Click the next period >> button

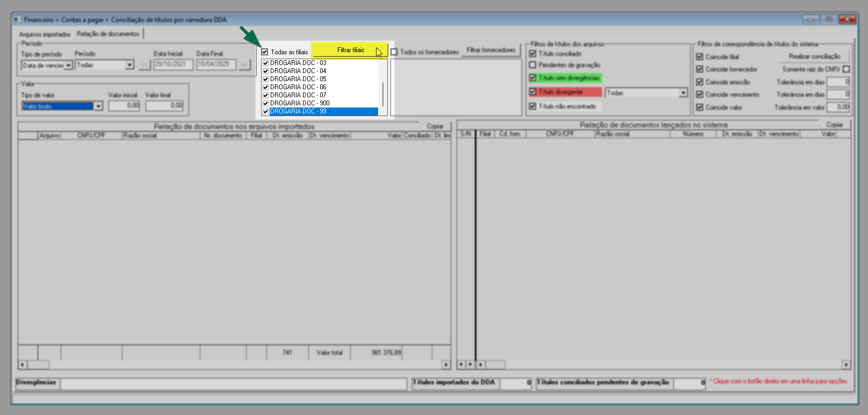(x=244, y=65)
